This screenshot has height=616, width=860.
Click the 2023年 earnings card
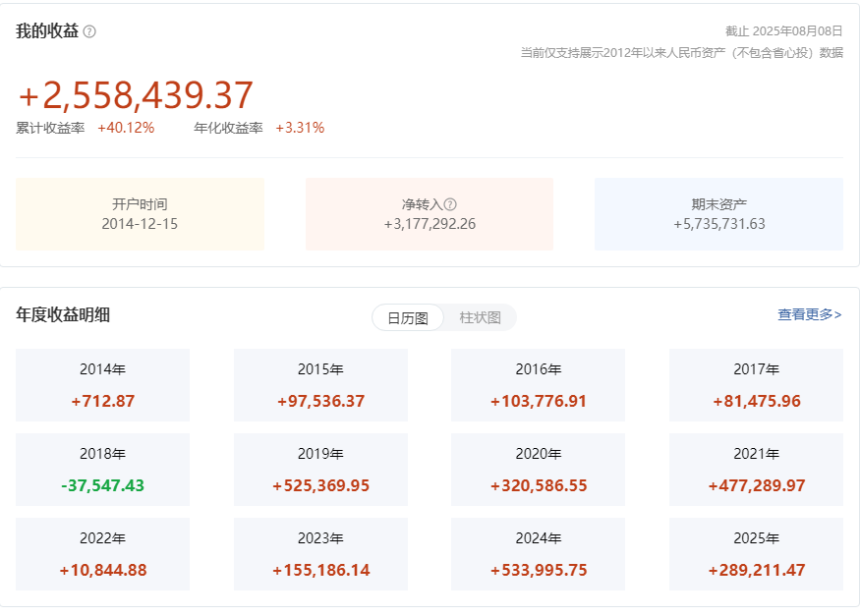[x=320, y=554]
